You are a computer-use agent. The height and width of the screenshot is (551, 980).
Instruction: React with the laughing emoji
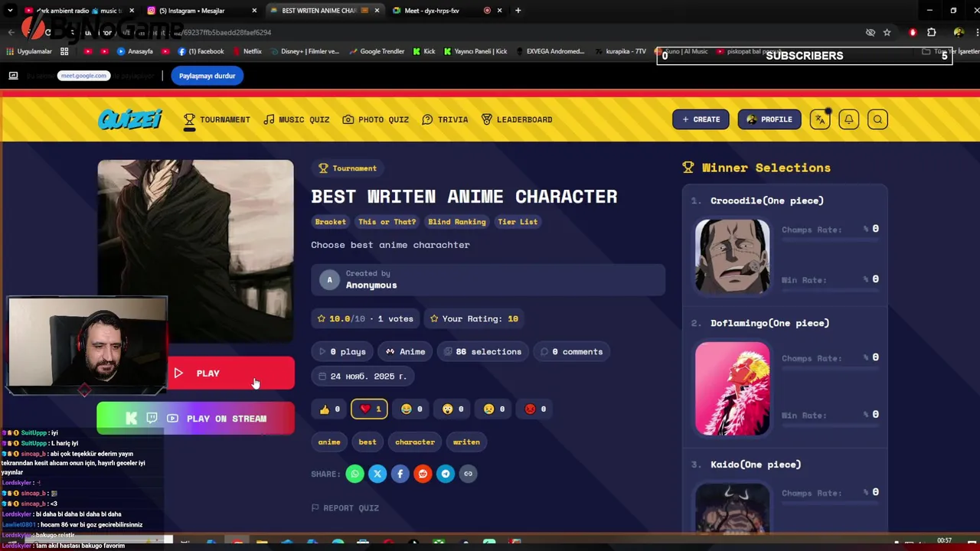click(x=411, y=409)
